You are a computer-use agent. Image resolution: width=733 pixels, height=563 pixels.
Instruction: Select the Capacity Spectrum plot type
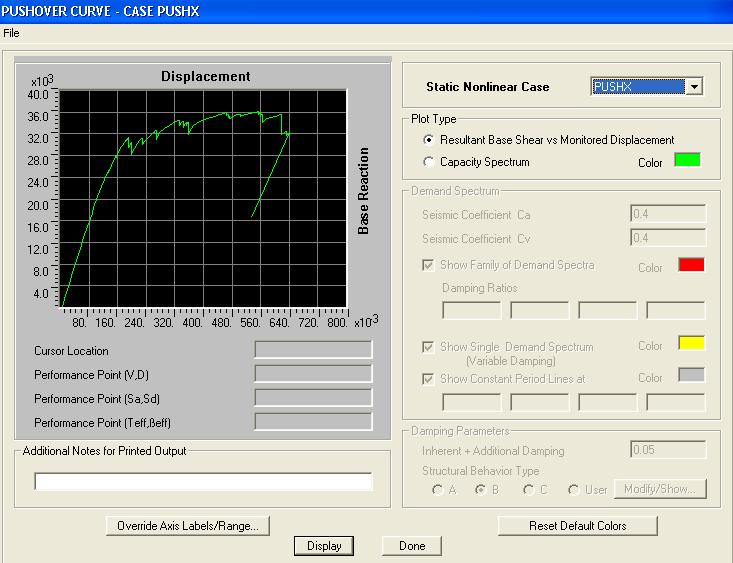click(x=476, y=162)
